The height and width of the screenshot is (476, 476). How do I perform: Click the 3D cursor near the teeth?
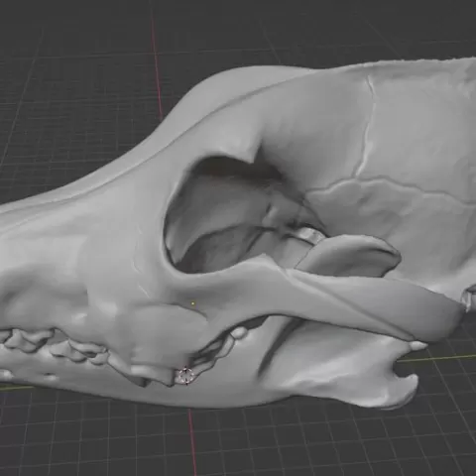click(x=185, y=376)
